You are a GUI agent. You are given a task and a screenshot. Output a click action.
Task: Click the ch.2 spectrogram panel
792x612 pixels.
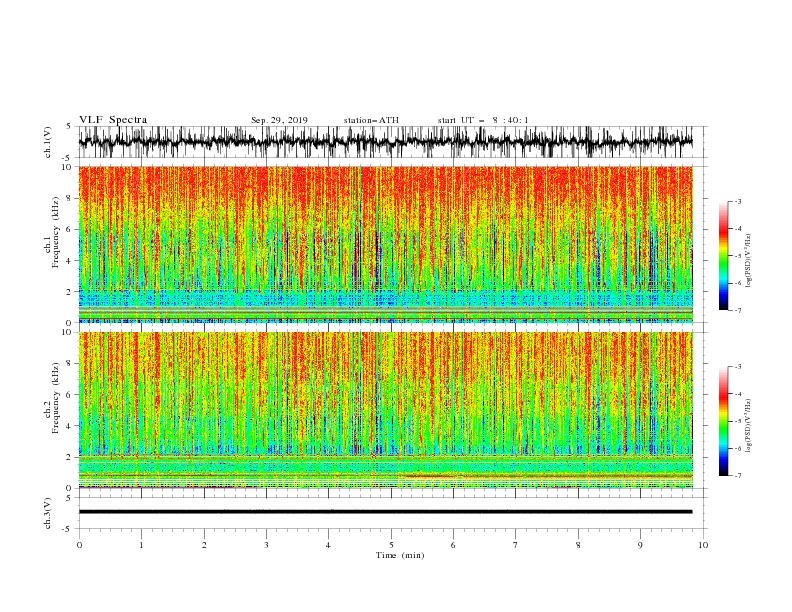click(385, 410)
